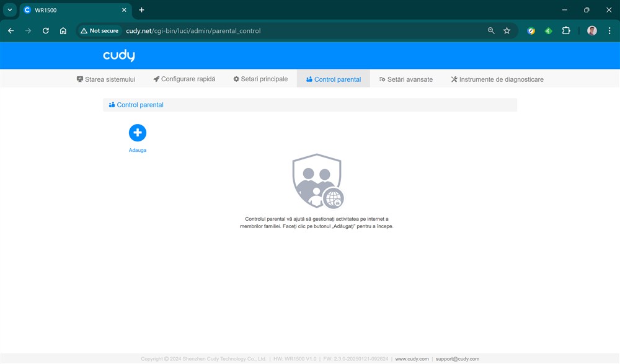Open Chrome three-dot menu
This screenshot has width=620, height=364.
tap(609, 30)
